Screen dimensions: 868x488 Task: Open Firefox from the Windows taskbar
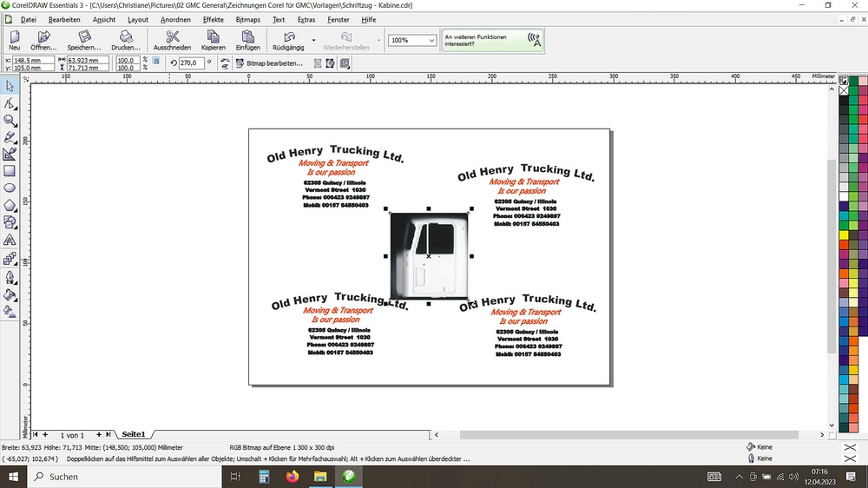[291, 476]
